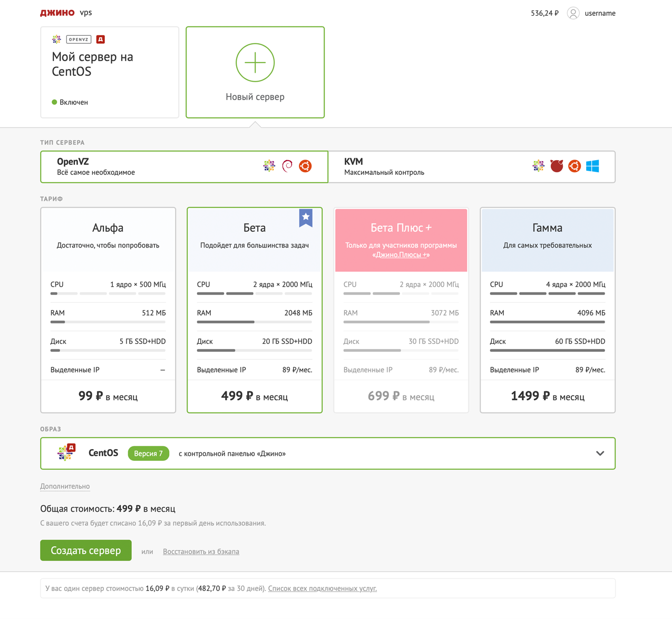This screenshot has height=640, width=672.
Task: Click Ubuntu icon in OpenVZ option
Action: pos(305,166)
